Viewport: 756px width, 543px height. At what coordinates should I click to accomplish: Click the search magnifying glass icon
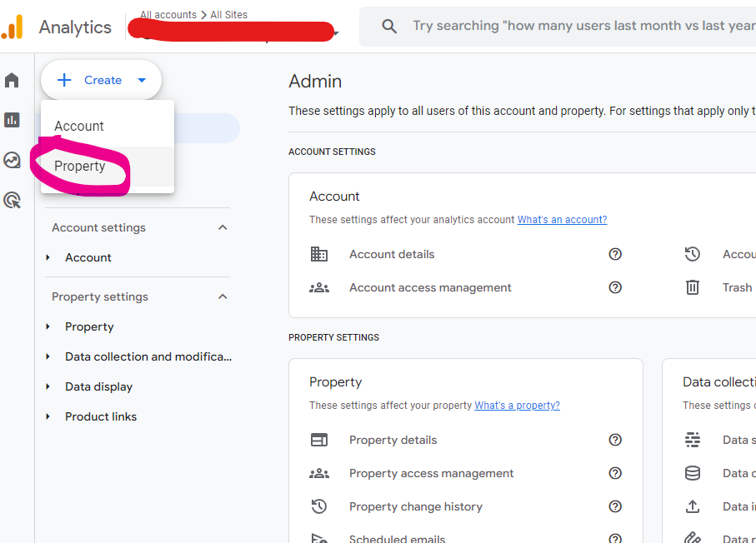(388, 26)
